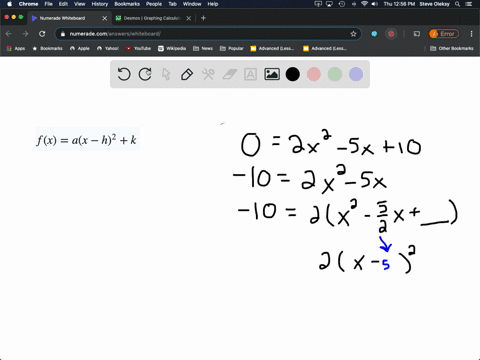Open the File menu
480x360 pixels.
point(49,4)
